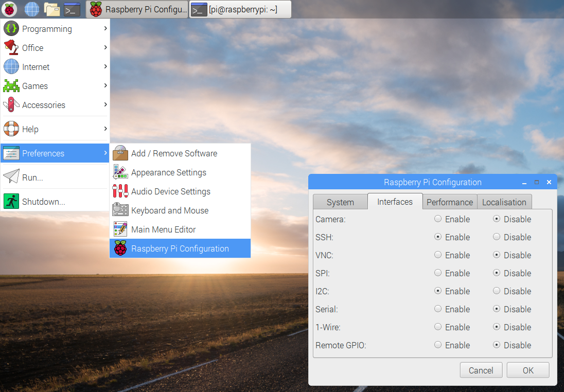Viewport: 564px width, 392px height.
Task: Cancel the Raspberry Pi Configuration dialog
Action: pyautogui.click(x=481, y=370)
